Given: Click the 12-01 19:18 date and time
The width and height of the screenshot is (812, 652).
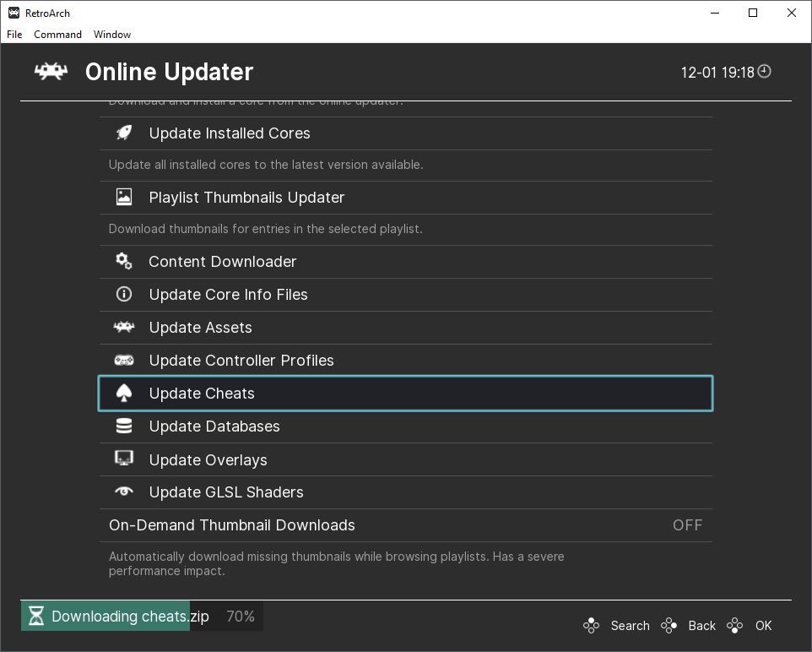Looking at the screenshot, I should pyautogui.click(x=717, y=73).
